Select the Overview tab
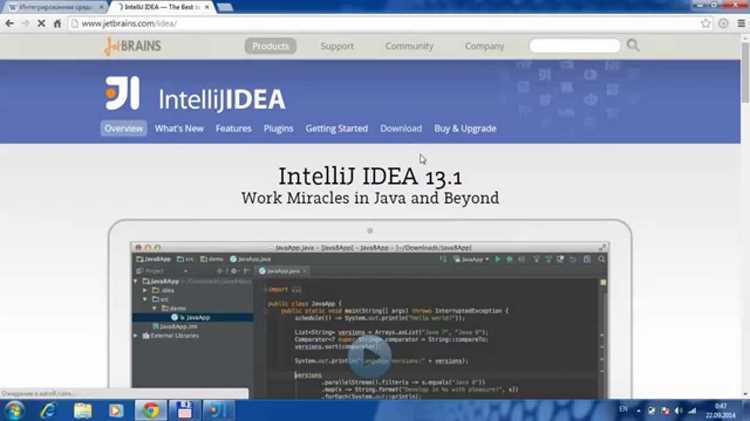The image size is (750, 421). 123,128
